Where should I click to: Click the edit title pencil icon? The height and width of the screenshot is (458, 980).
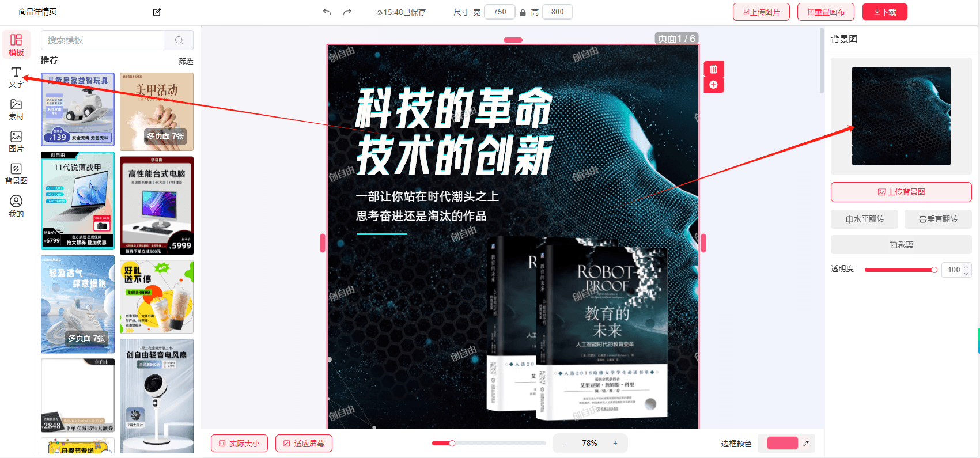(x=157, y=12)
